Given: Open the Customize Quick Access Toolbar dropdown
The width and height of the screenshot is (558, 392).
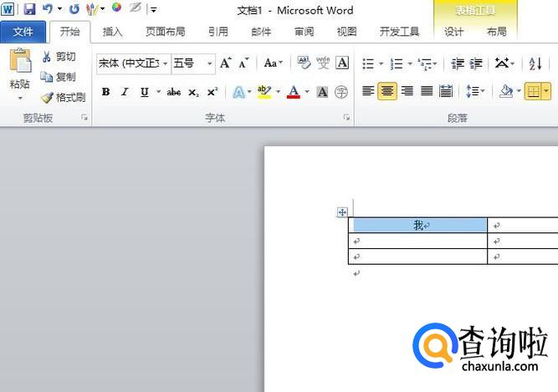Looking at the screenshot, I should point(153,10).
